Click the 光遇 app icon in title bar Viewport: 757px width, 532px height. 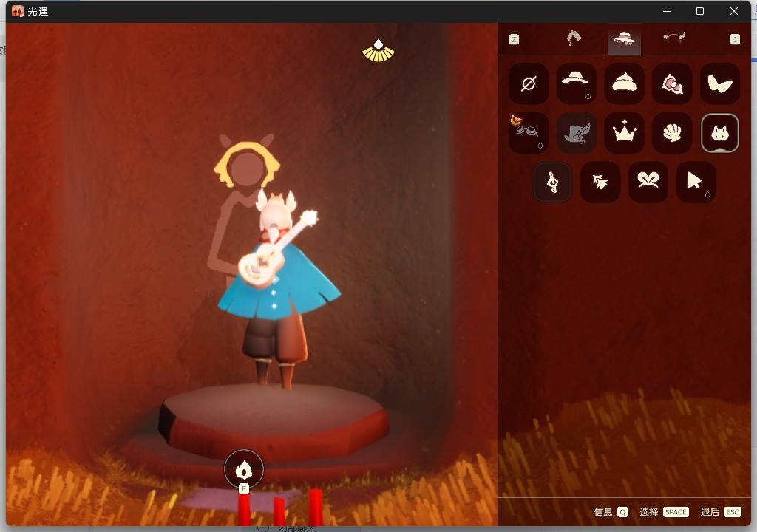tap(18, 11)
